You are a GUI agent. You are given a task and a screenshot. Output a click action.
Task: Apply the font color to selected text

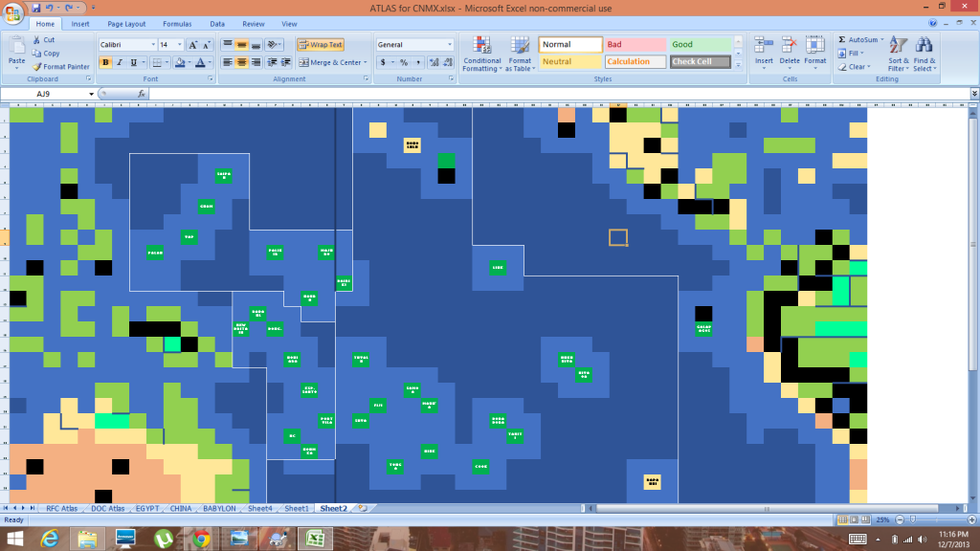[200, 62]
